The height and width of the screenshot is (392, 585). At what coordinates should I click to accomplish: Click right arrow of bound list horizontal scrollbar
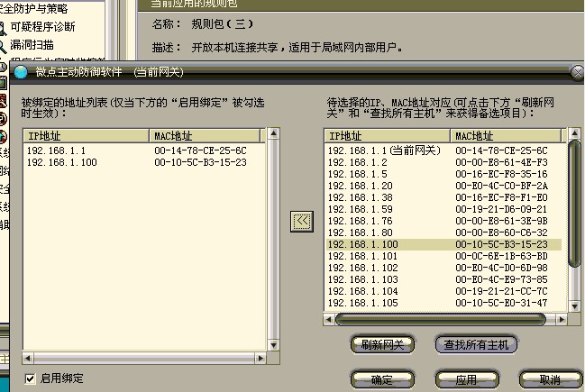(261, 359)
